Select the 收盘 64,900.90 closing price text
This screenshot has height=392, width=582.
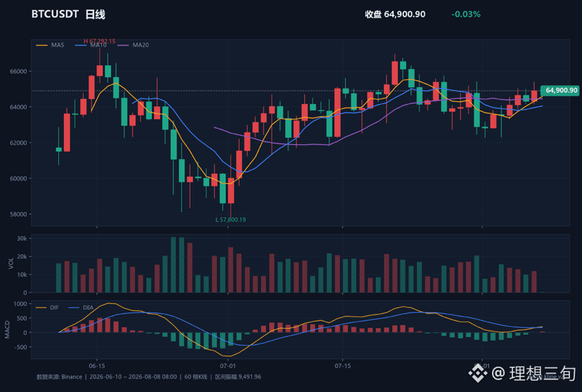coord(395,15)
